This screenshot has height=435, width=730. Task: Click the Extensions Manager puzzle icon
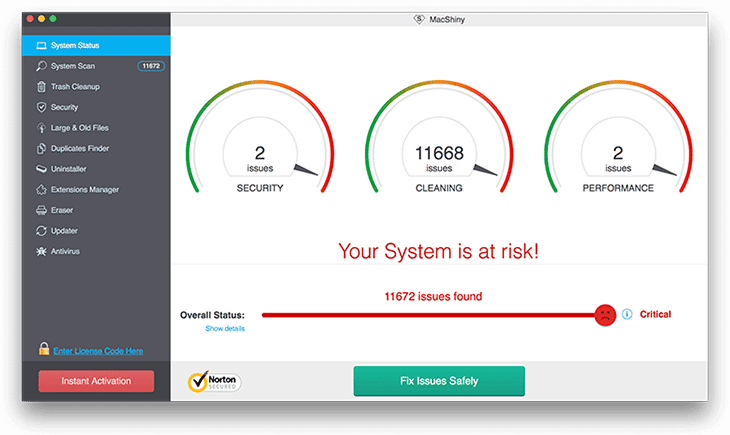pyautogui.click(x=41, y=189)
